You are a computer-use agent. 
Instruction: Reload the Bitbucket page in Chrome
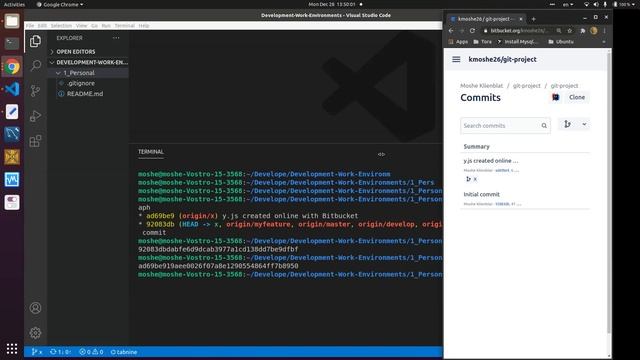(472, 31)
